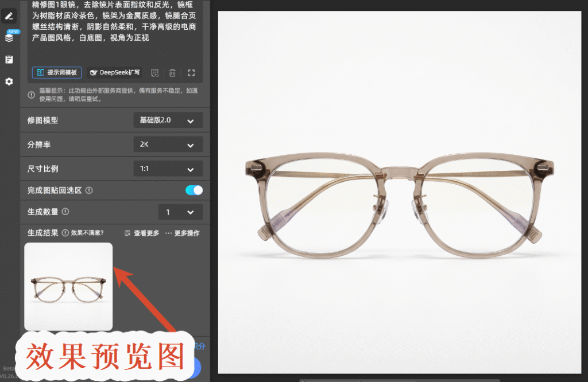The image size is (588, 382).
Task: Select the pen edit tool in sidebar
Action: (x=9, y=15)
